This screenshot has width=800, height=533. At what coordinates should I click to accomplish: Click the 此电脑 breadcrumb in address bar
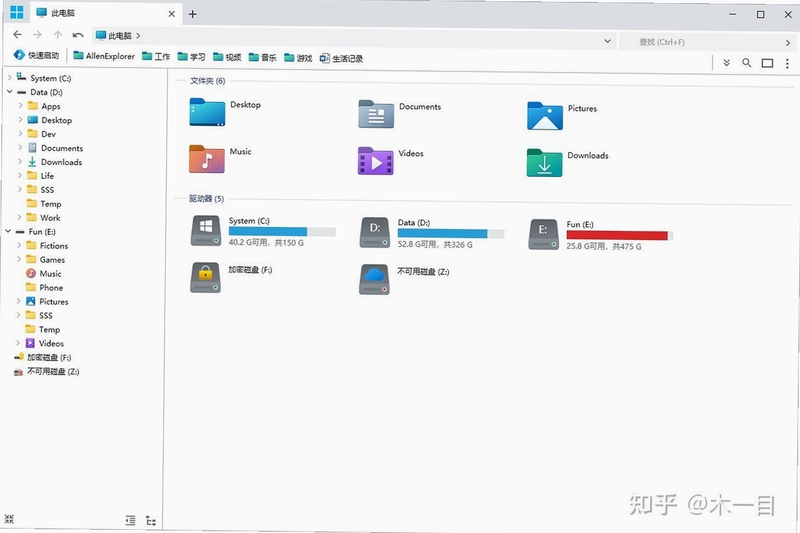coord(114,36)
